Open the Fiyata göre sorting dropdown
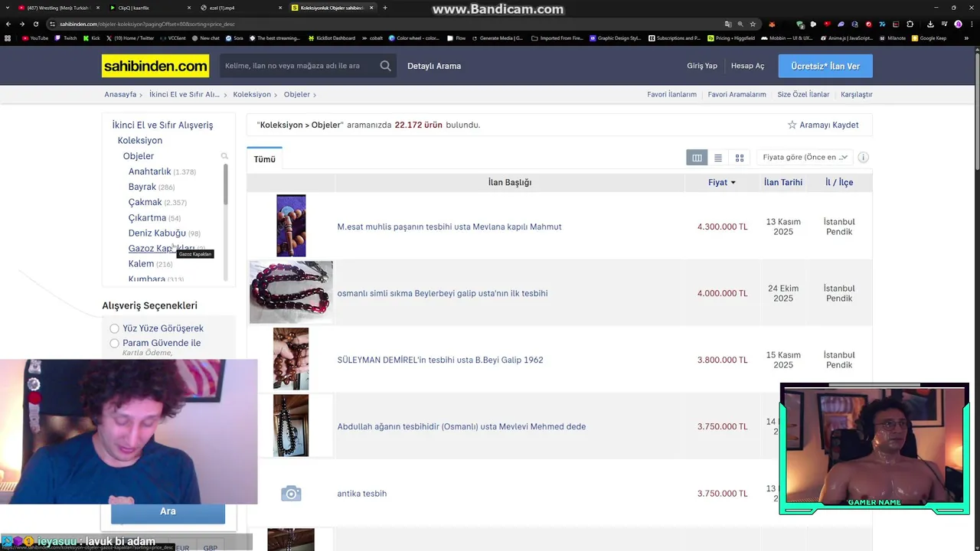 tap(804, 158)
